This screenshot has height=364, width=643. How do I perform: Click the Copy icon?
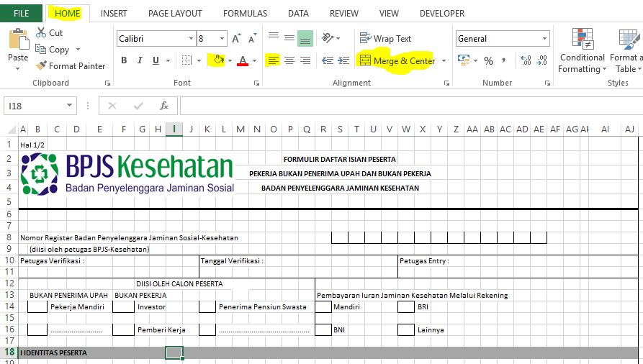(x=40, y=49)
